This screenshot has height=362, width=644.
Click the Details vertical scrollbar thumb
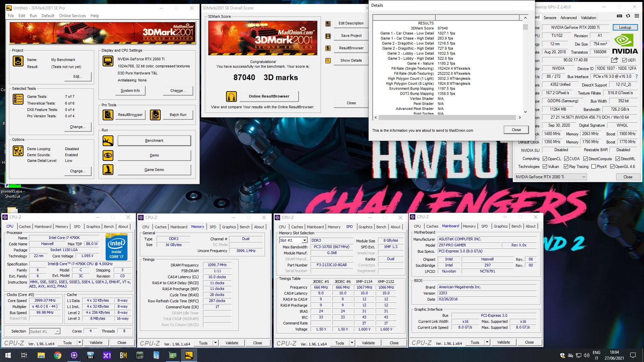[525, 27]
